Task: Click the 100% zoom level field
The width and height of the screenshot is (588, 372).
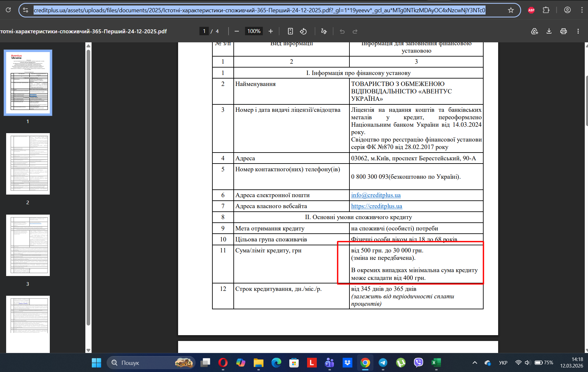Action: [x=254, y=31]
